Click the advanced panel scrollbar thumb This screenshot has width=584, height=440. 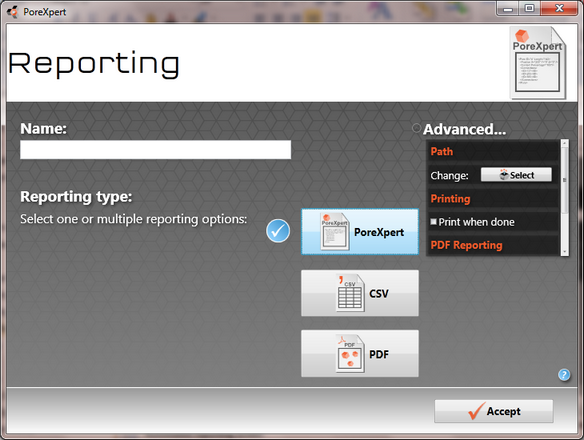coord(565,180)
